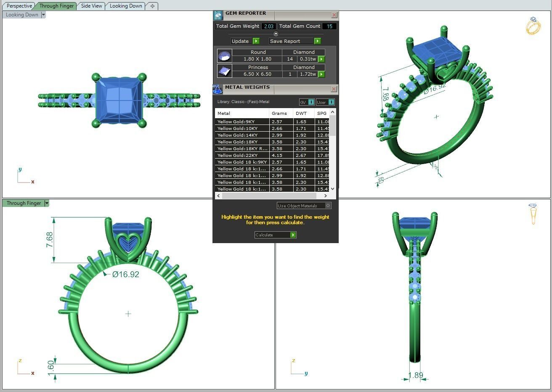552x392 pixels.
Task: Click the DWT column header
Action: click(x=304, y=113)
